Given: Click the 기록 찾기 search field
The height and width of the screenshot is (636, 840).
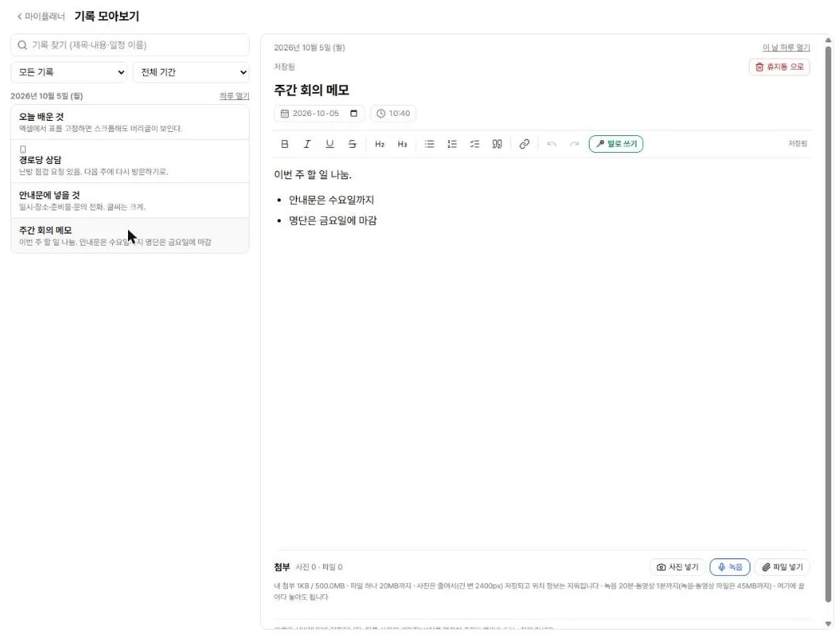Looking at the screenshot, I should tap(130, 45).
